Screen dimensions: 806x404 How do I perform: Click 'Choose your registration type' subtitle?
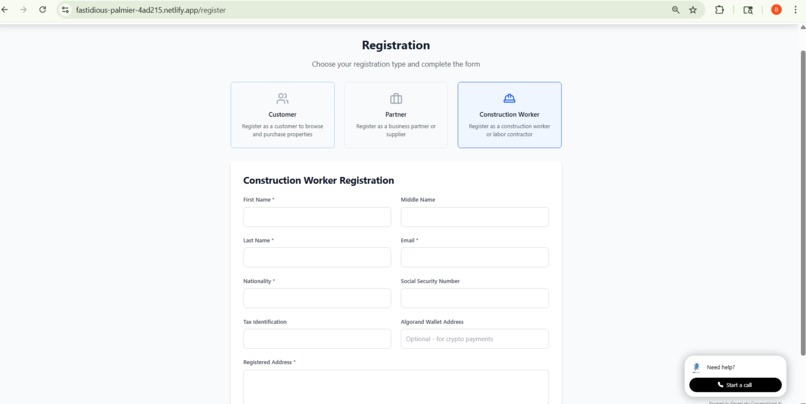[396, 65]
